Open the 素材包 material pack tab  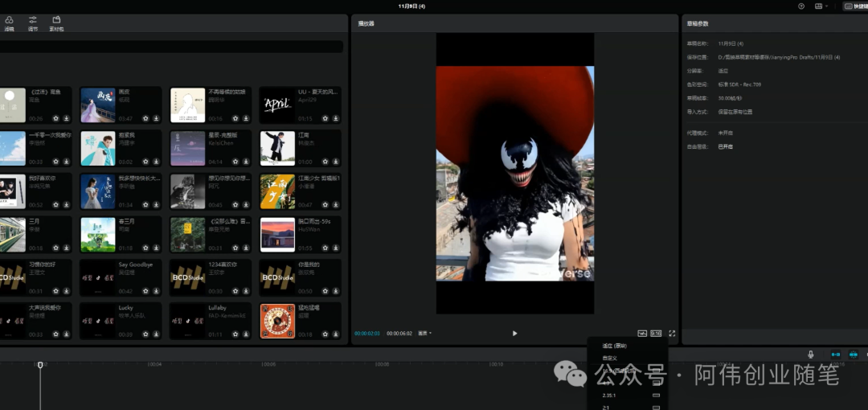click(56, 23)
